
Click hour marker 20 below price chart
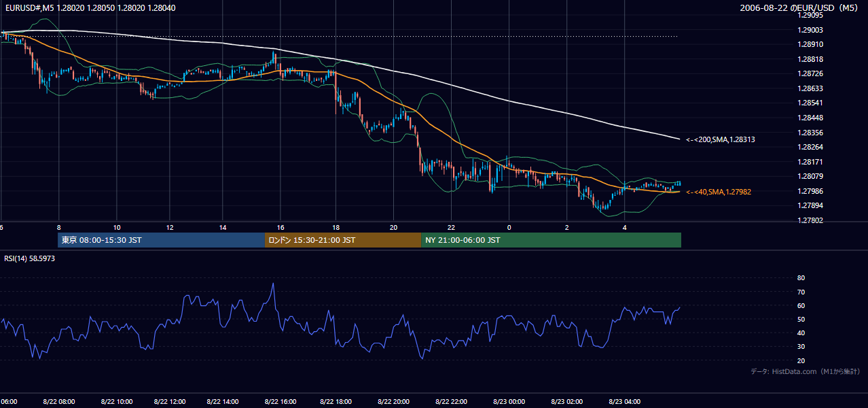coord(393,228)
